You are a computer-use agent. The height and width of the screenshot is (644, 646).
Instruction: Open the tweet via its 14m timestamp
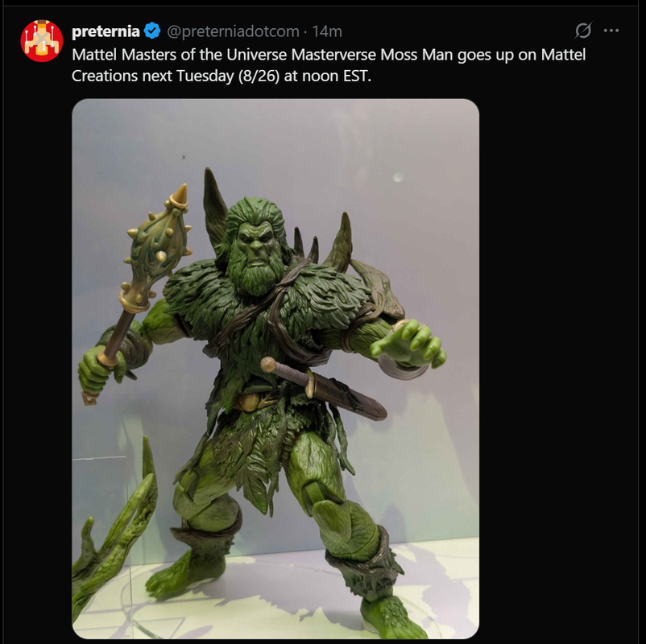pyautogui.click(x=327, y=31)
